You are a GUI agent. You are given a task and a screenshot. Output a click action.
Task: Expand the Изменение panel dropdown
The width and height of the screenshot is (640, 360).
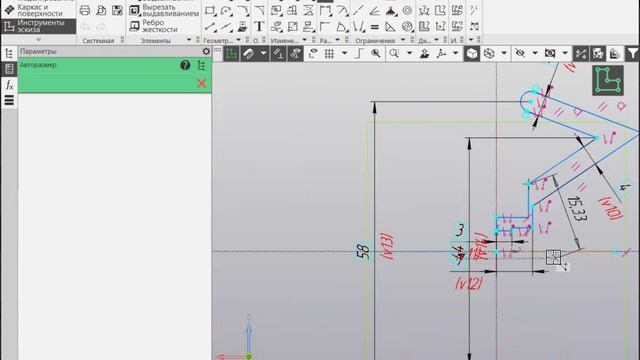click(x=304, y=40)
